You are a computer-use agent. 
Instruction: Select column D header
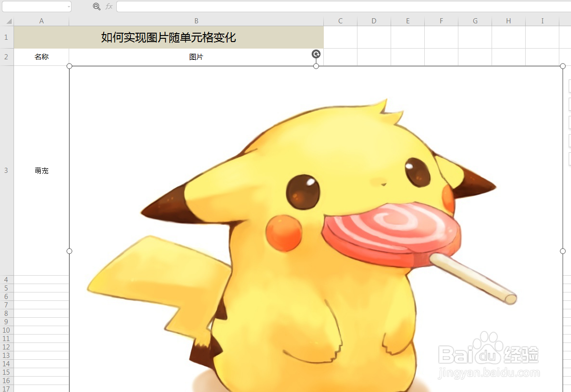374,21
